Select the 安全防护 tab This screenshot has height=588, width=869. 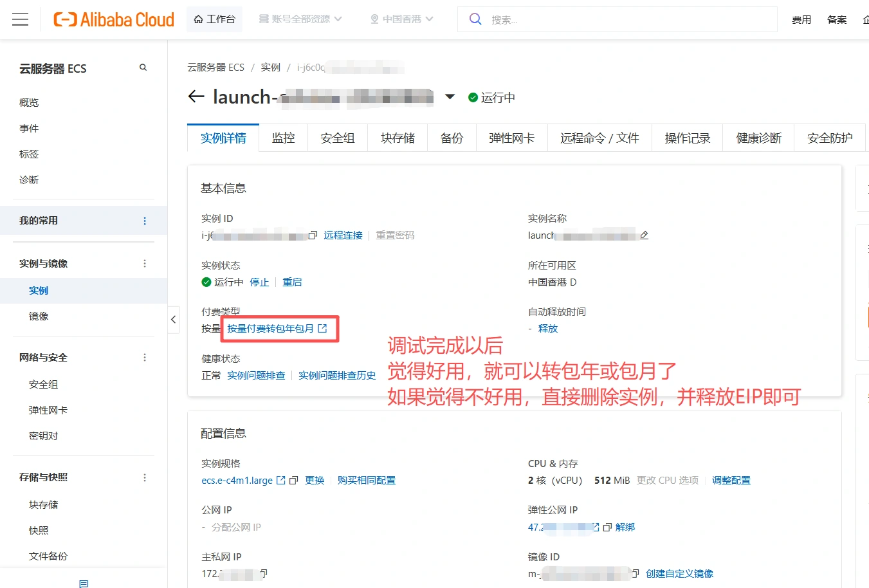tap(830, 138)
